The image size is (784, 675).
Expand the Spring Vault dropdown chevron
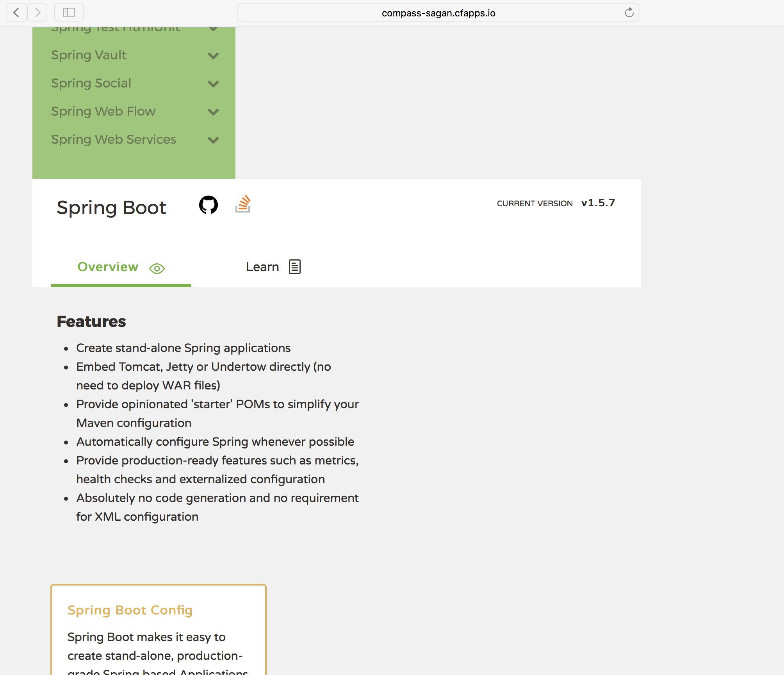tap(214, 56)
